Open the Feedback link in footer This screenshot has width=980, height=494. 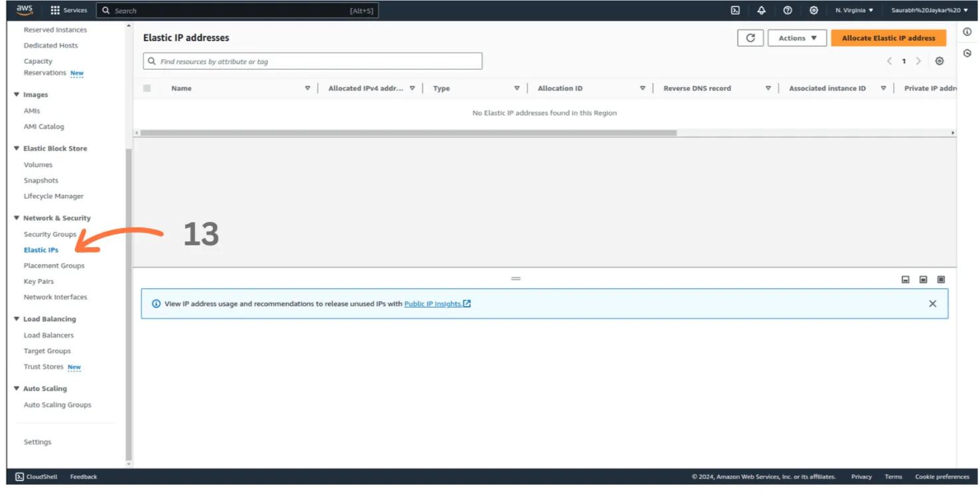84,477
